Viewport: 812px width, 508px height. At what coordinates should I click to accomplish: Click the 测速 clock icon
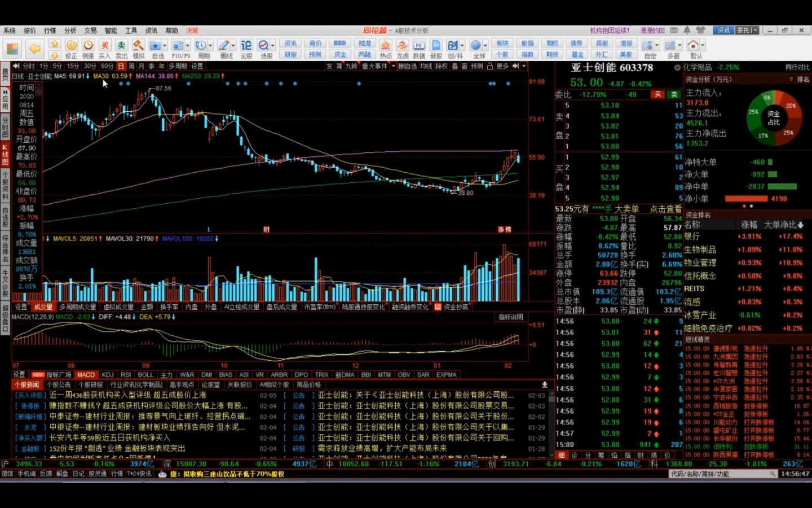coord(88,45)
